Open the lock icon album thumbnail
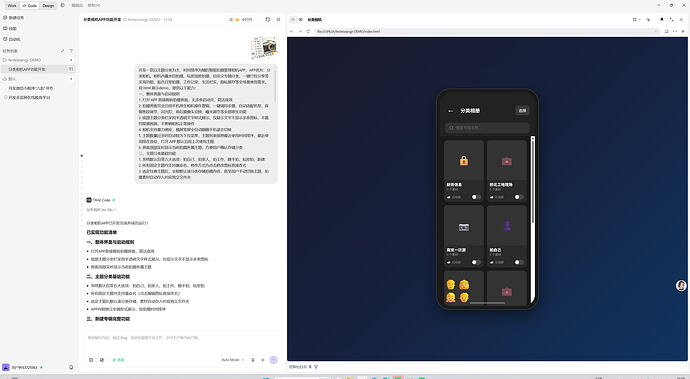The width and height of the screenshot is (690, 379). (x=464, y=161)
